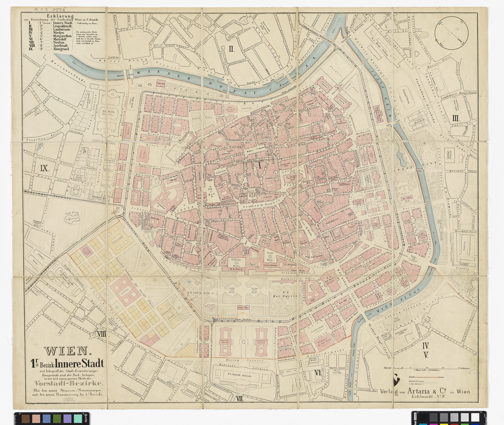This screenshot has height=425, width=504.
Task: Click the compass rose circle
Action: (451, 33)
